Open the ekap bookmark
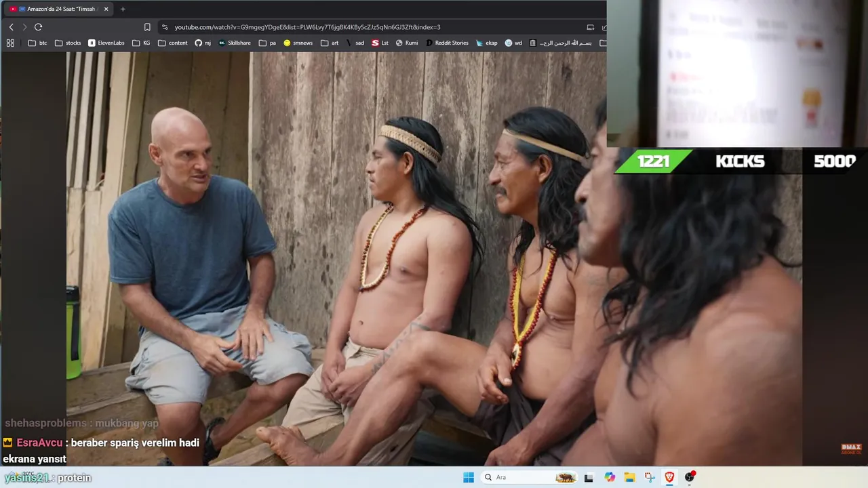 tap(487, 43)
